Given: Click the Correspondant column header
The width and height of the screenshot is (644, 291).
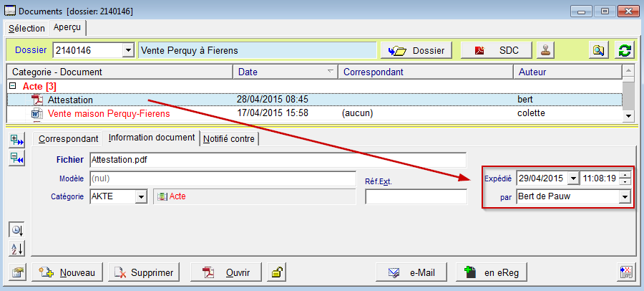Looking at the screenshot, I should tap(426, 72).
